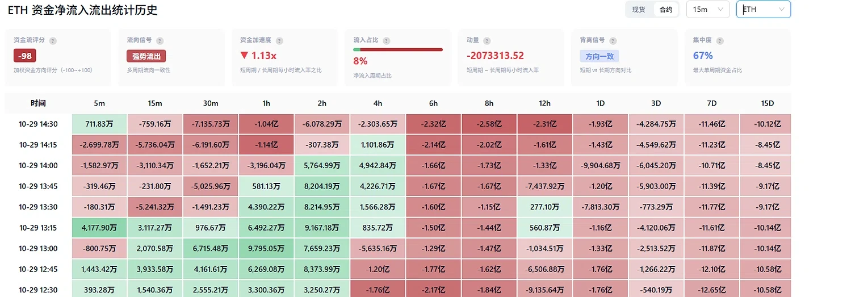Open the ETH coin selector dropdown

[764, 10]
